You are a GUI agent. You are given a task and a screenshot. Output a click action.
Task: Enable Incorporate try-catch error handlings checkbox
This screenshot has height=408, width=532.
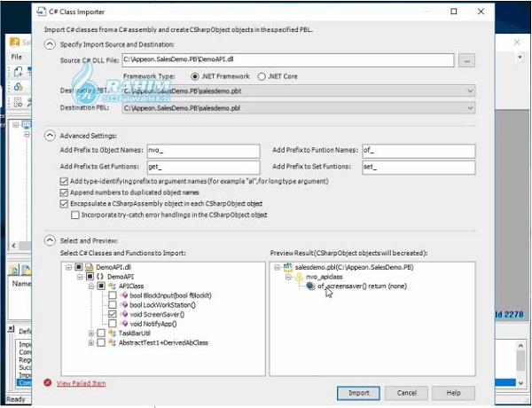tap(75, 215)
